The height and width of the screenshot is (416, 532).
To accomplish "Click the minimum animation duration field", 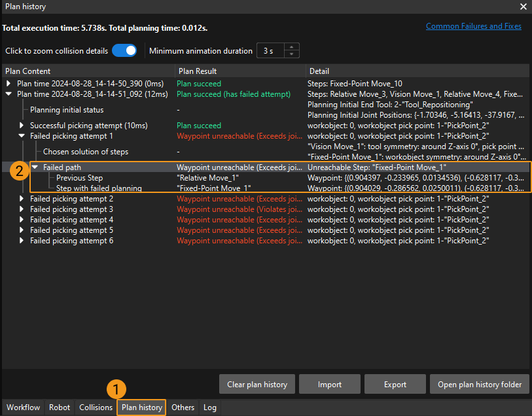I will point(270,51).
